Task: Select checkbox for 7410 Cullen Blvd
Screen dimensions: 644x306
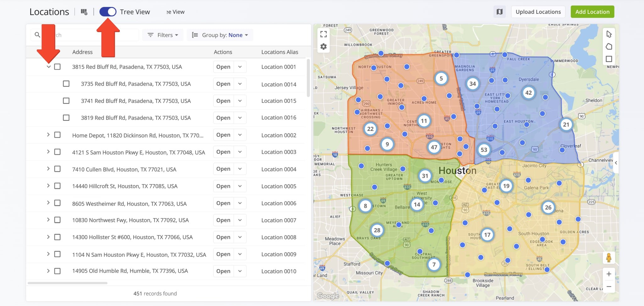Action: coord(57,169)
